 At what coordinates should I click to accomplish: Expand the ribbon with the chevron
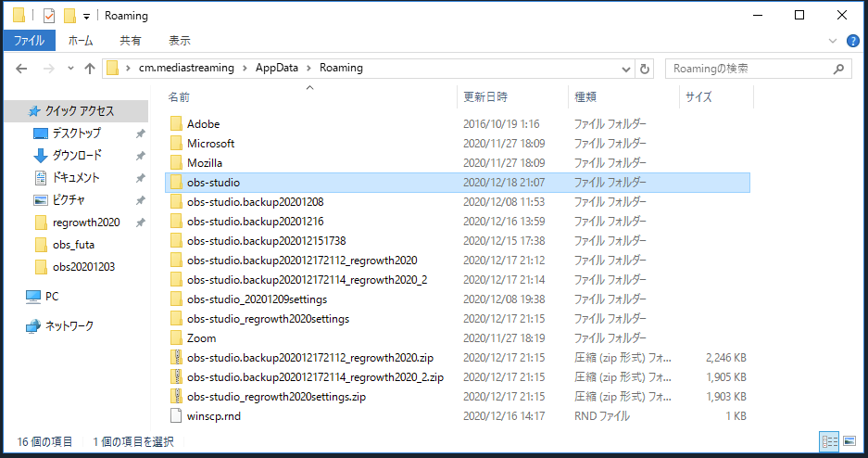pyautogui.click(x=832, y=41)
